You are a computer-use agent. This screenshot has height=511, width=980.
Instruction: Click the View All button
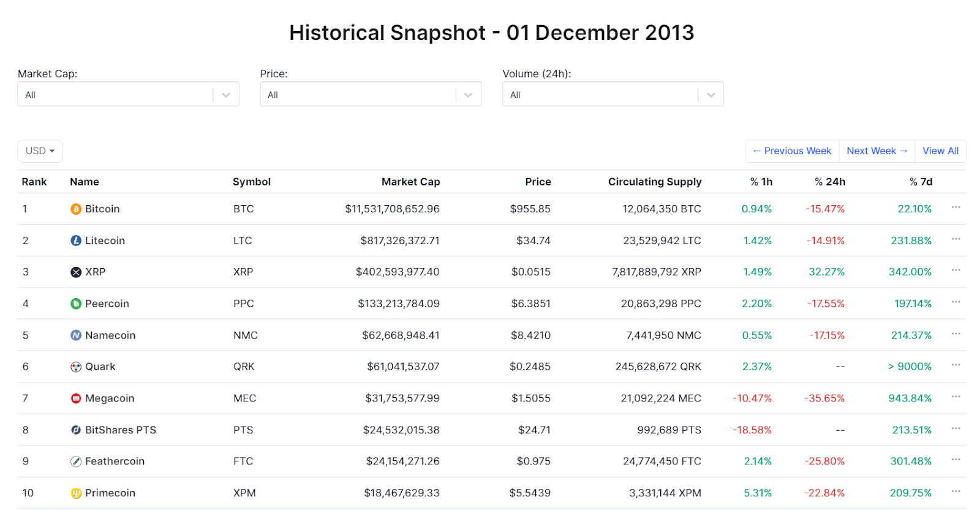point(940,151)
